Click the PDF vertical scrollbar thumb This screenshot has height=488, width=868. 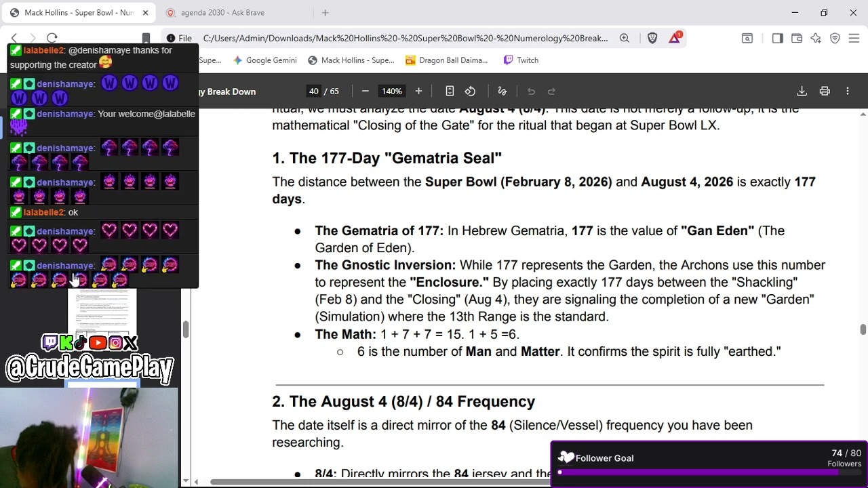click(x=863, y=329)
